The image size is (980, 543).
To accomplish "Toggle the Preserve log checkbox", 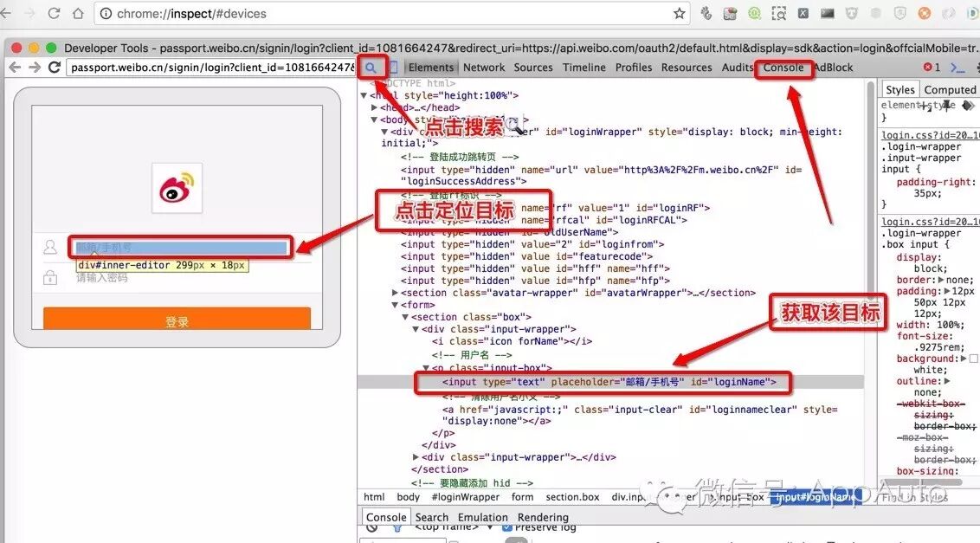I will (506, 528).
